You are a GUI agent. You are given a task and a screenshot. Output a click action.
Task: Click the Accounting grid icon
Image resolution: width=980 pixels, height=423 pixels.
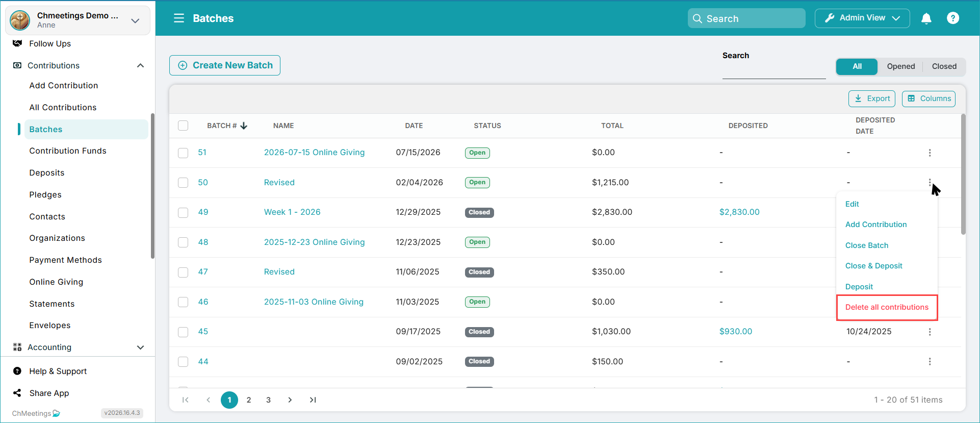[x=17, y=347]
